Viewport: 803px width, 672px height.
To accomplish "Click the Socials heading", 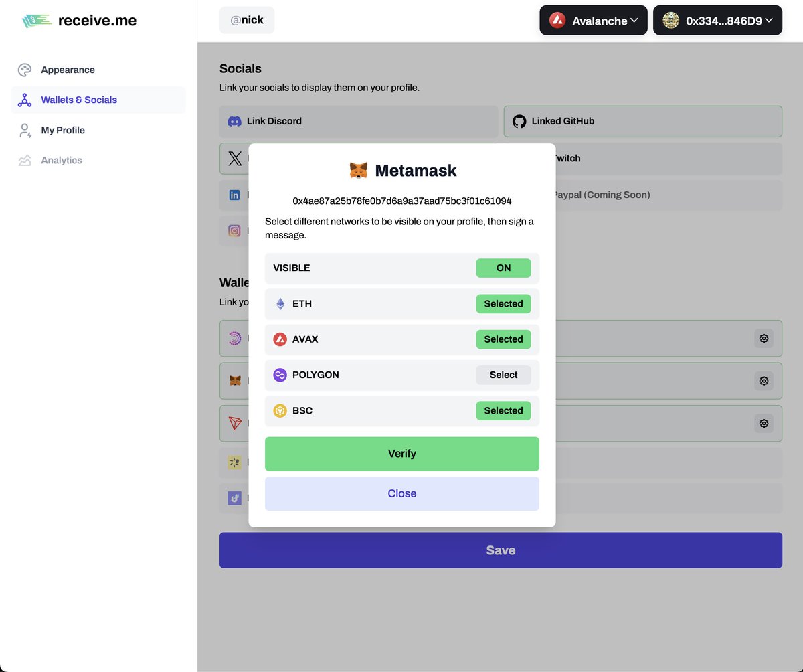I will [240, 68].
